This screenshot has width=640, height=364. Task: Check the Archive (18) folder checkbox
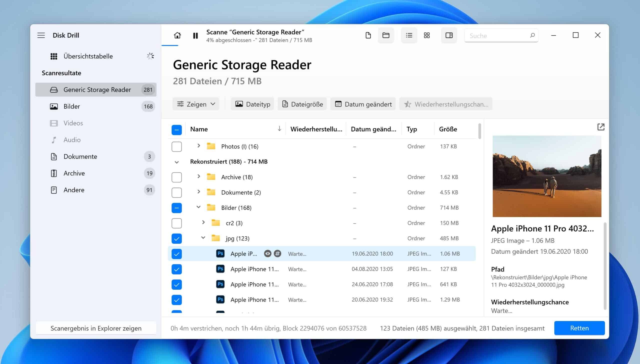[177, 177]
